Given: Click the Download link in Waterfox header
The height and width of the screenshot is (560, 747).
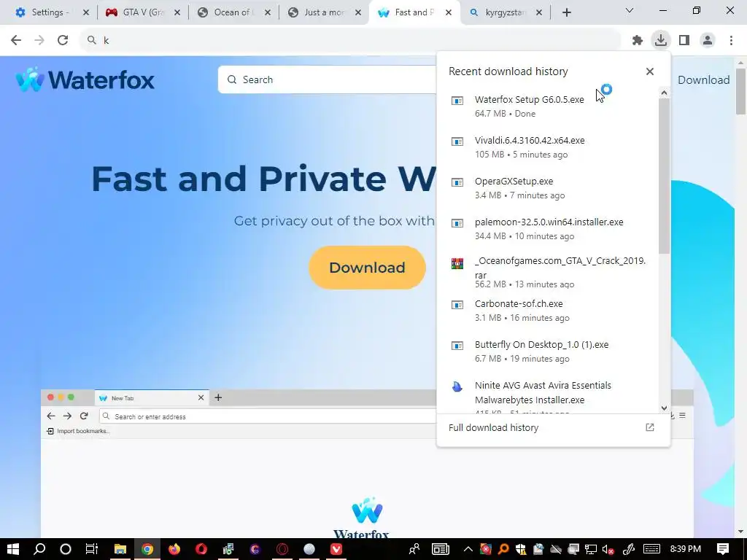Looking at the screenshot, I should [x=704, y=79].
